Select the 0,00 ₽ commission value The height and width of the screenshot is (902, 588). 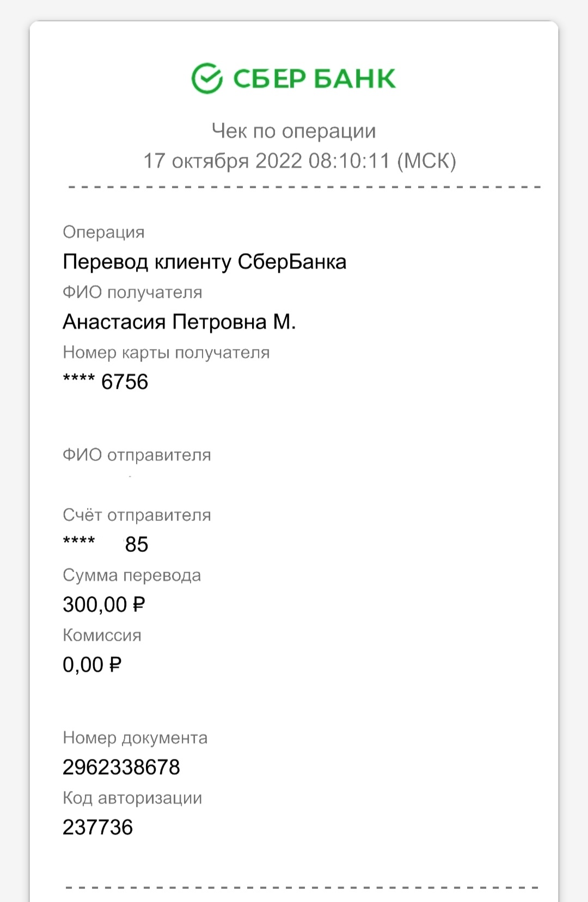point(92,665)
